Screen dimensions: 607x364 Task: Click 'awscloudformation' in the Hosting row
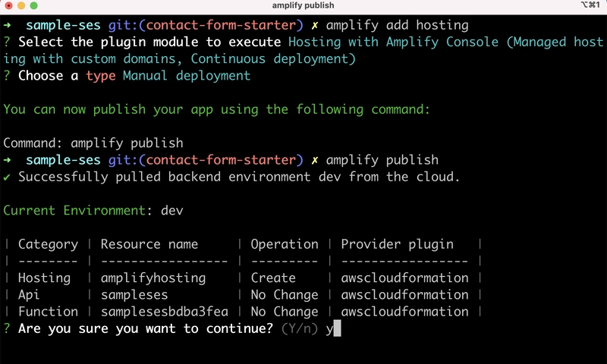404,278
